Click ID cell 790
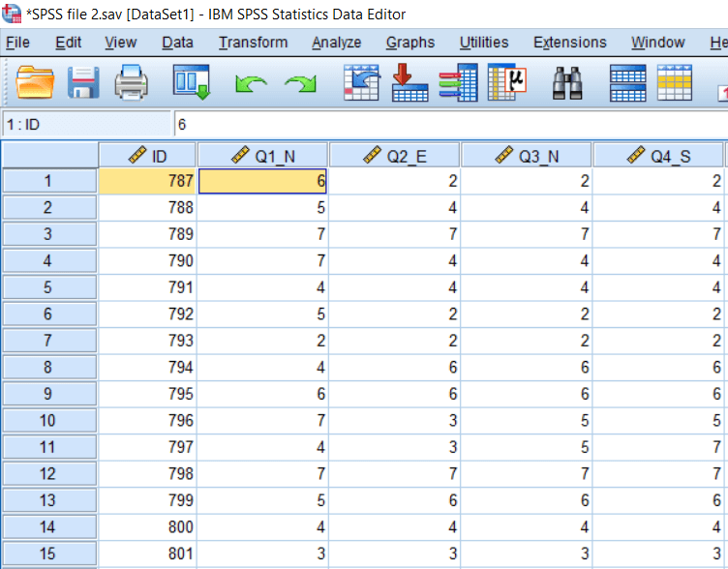Image resolution: width=728 pixels, height=569 pixels. (147, 261)
